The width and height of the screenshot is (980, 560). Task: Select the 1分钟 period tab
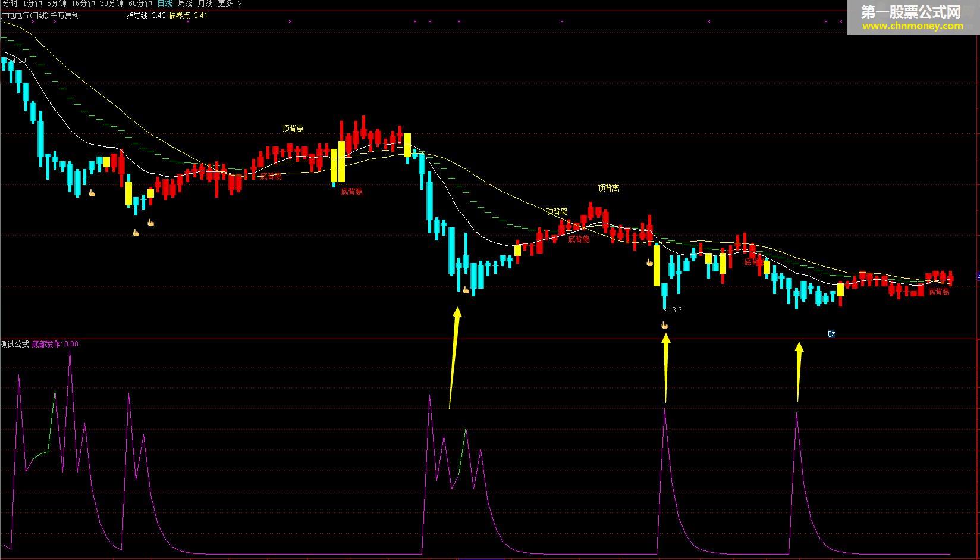(x=33, y=4)
